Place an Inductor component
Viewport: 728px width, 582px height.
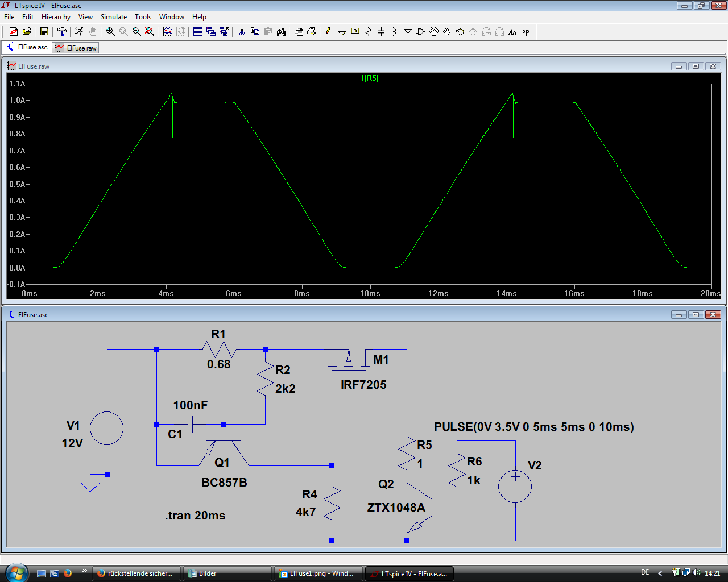(x=395, y=32)
